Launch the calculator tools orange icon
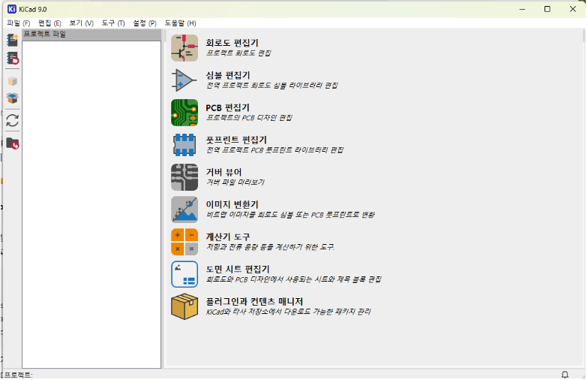This screenshot has width=588, height=380. [x=184, y=242]
